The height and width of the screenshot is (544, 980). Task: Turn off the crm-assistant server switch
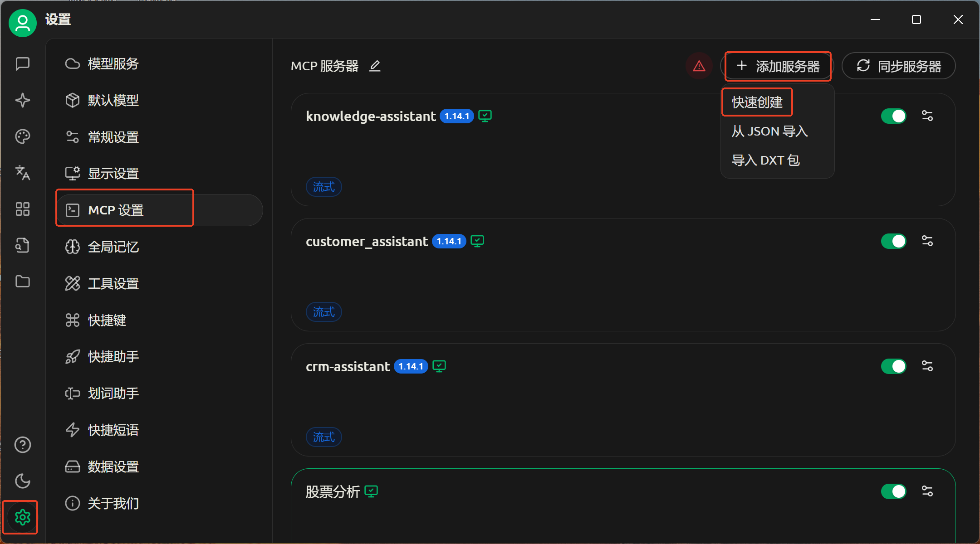click(x=893, y=366)
